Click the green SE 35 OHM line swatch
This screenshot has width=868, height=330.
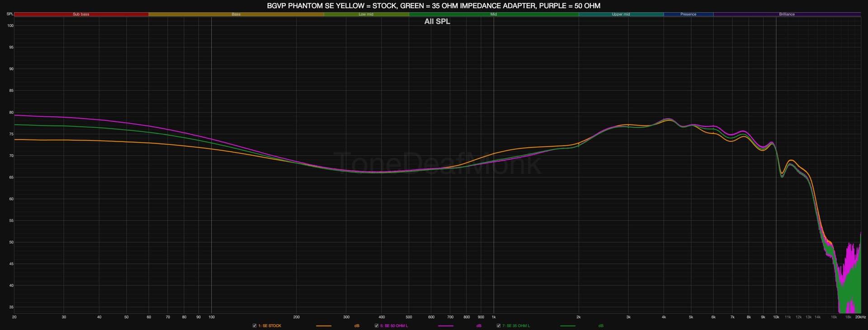(568, 326)
